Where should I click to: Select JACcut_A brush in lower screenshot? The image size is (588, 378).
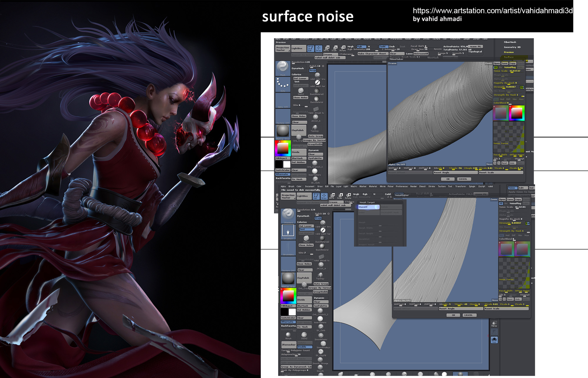(321, 266)
